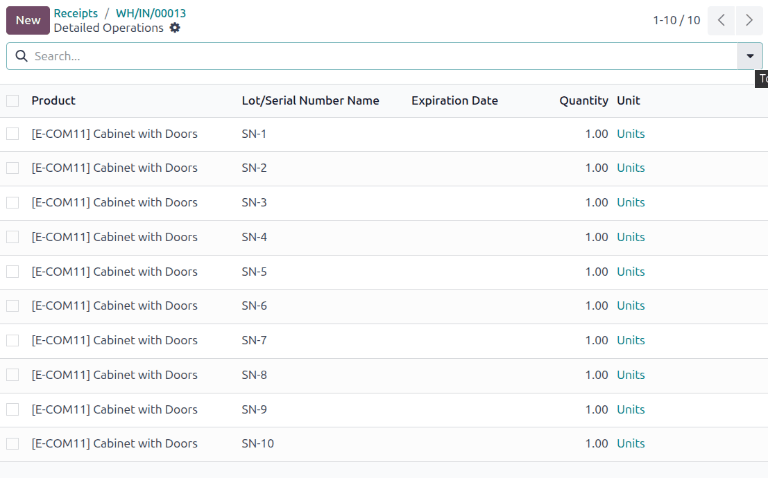Toggle the select-all checkbox in header
The height and width of the screenshot is (478, 768).
13,100
